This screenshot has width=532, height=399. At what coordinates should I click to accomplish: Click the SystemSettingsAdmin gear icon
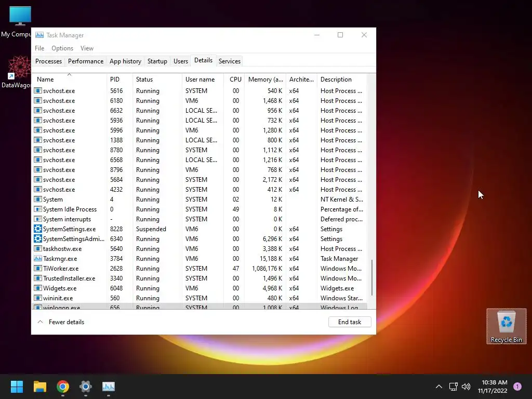[x=37, y=238]
